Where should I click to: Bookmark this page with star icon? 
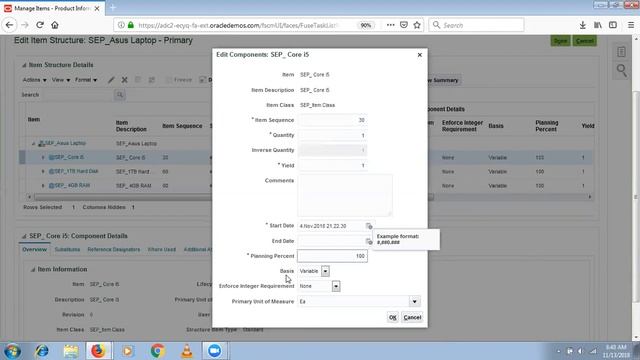[417, 25]
